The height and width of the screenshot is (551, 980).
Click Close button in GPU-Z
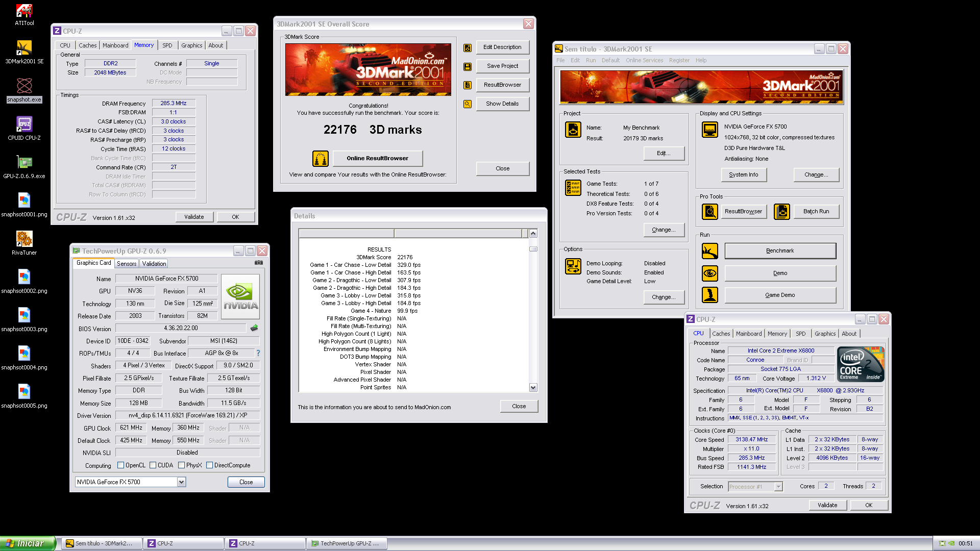pyautogui.click(x=246, y=482)
